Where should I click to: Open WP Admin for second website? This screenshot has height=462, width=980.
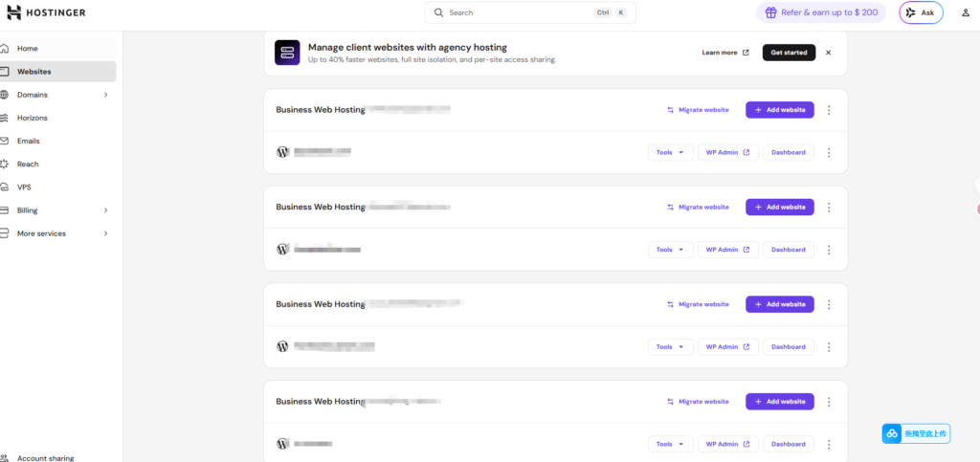tap(727, 250)
